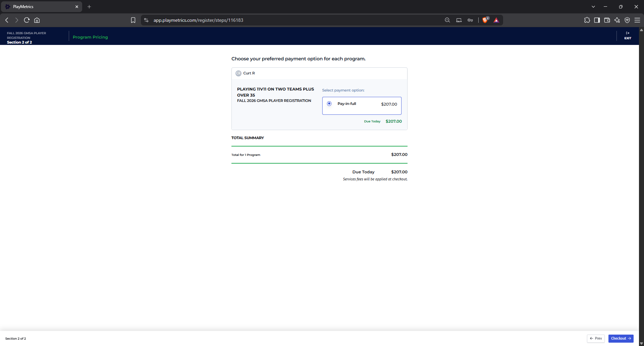Go to the browser home page
The height and width of the screenshot is (346, 644).
37,20
